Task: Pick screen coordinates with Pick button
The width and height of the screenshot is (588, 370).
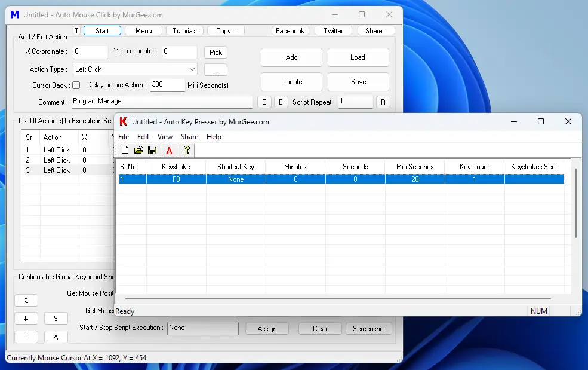Action: tap(216, 52)
